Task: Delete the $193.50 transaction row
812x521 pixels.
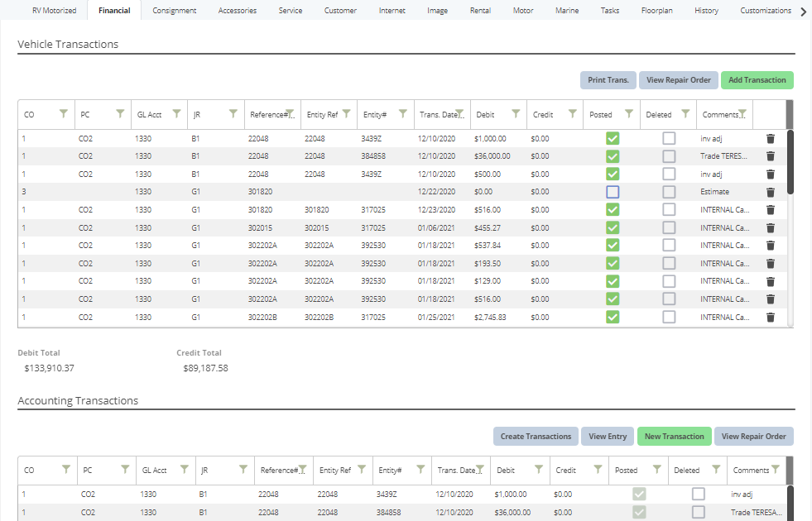Action: (x=770, y=263)
